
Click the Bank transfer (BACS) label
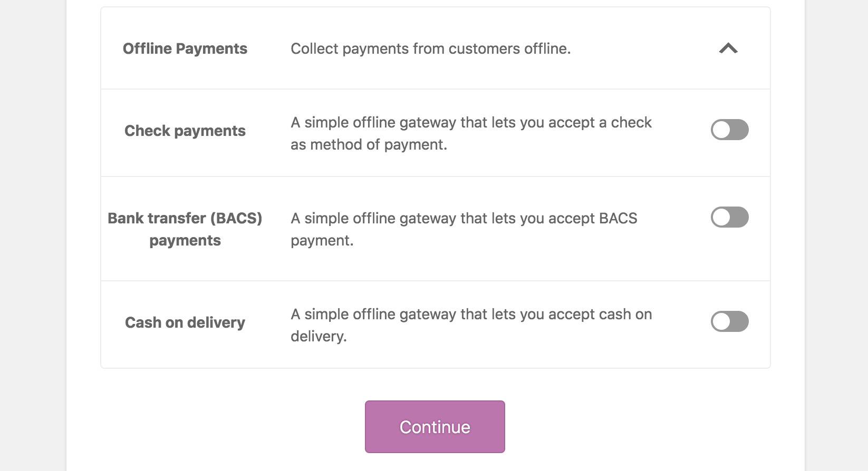point(185,218)
